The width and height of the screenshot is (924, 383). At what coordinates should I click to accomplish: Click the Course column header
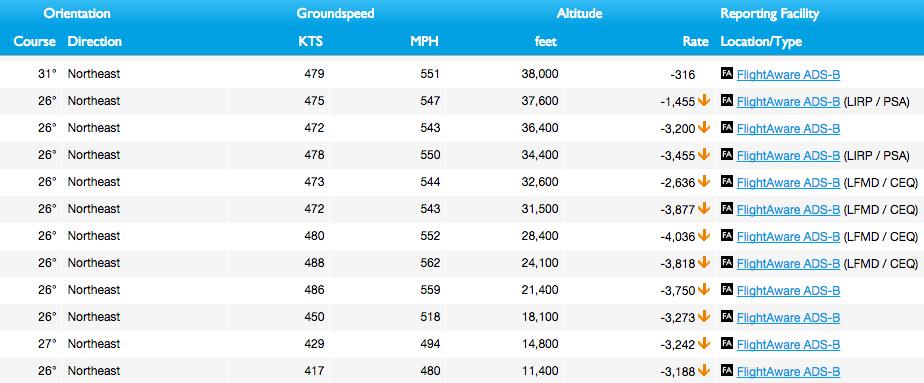35,41
